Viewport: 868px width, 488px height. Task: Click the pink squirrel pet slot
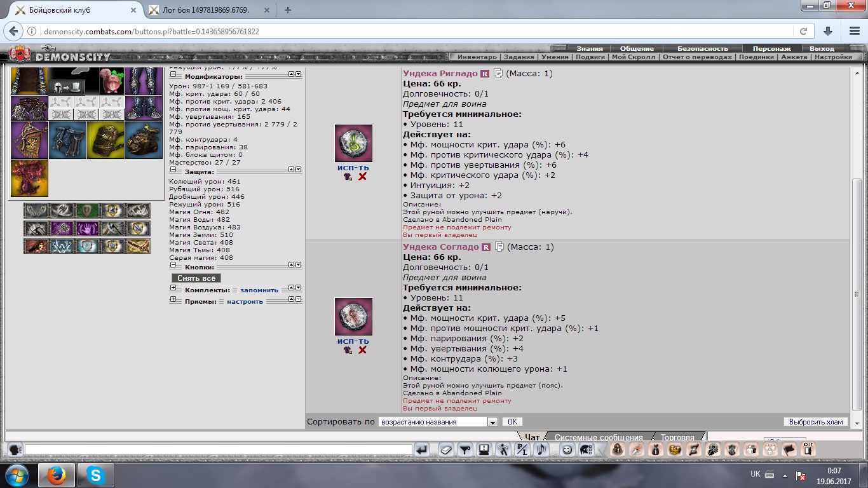pos(111,81)
